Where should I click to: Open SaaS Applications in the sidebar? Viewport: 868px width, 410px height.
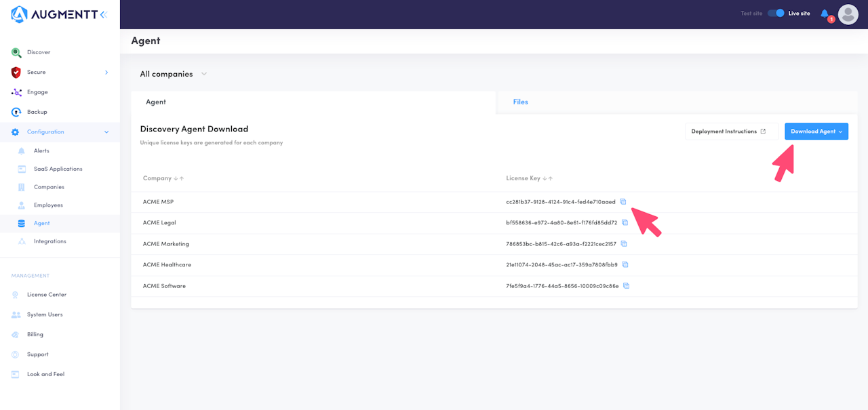[58, 169]
